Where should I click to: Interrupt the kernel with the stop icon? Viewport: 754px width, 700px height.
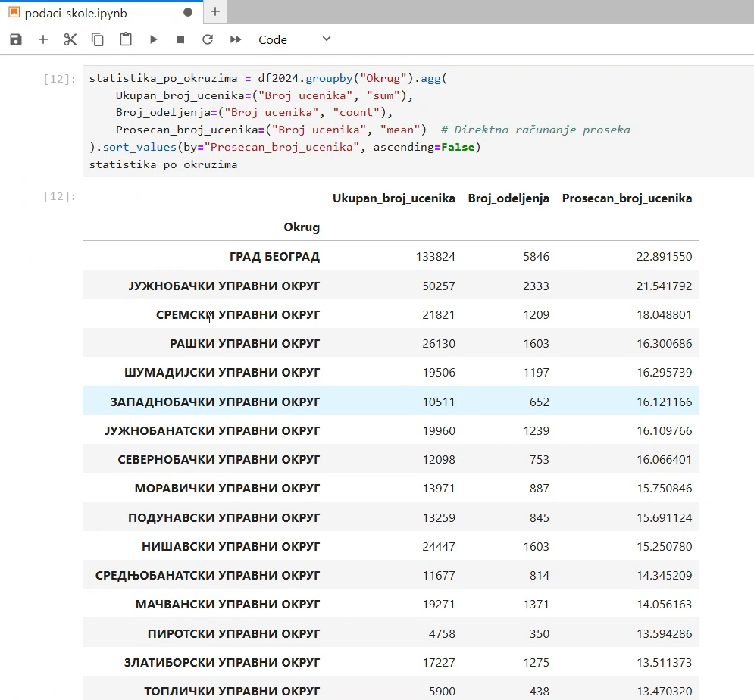click(180, 39)
